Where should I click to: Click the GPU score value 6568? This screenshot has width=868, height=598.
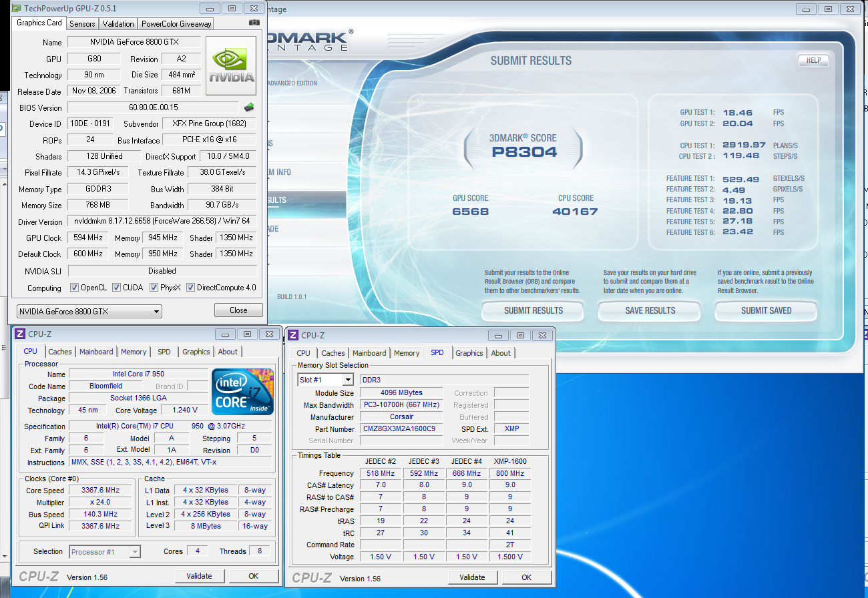(471, 212)
